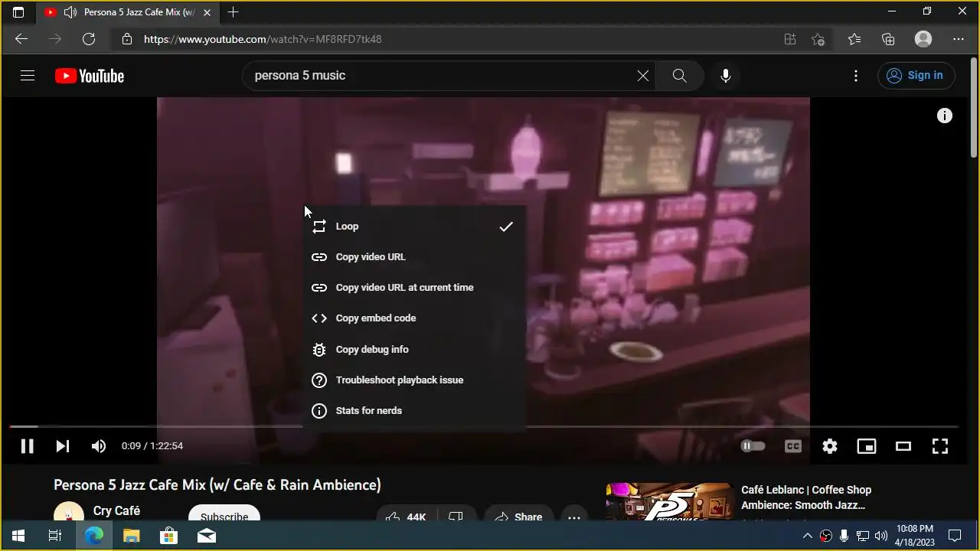Search with your voice microphone
The height and width of the screenshot is (551, 980).
click(x=726, y=76)
